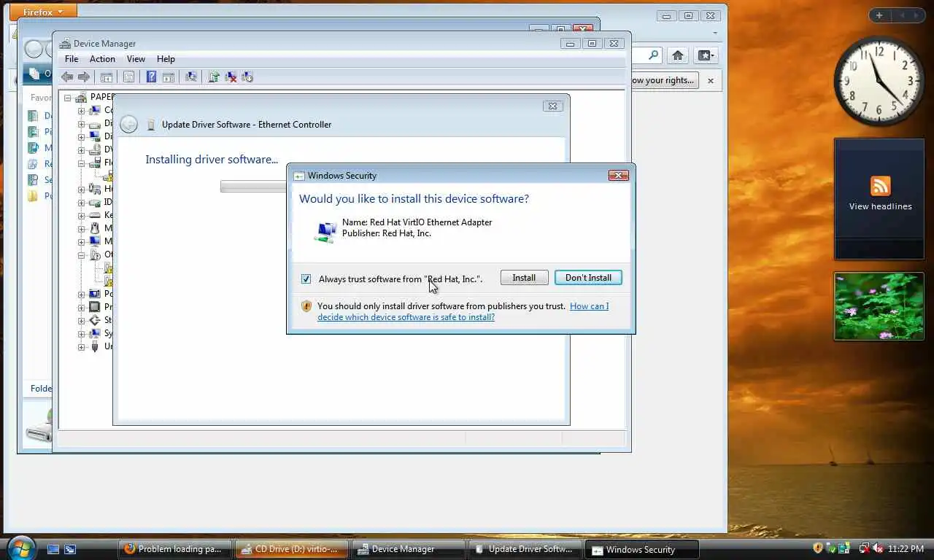
Task: Click Switch between windows quick launch icon
Action: [70, 549]
